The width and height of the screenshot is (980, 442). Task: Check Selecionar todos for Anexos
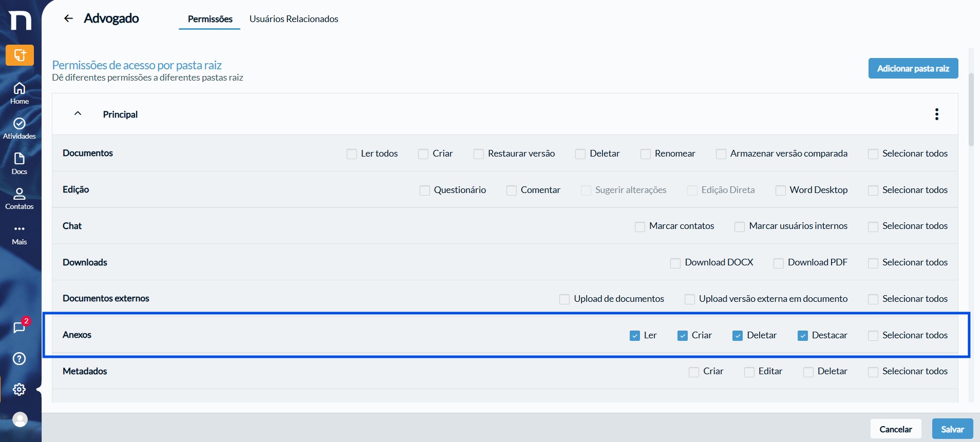[x=873, y=336]
